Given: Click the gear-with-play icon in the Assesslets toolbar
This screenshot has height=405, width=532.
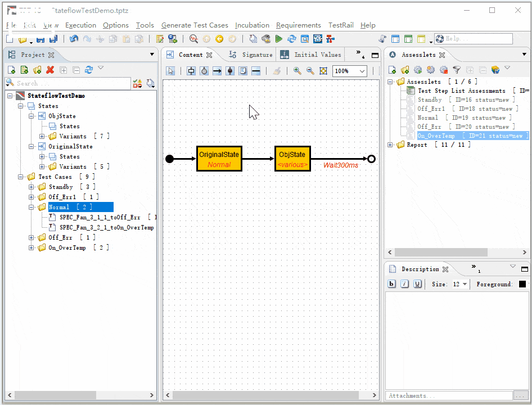Looking at the screenshot, I should point(418,70).
